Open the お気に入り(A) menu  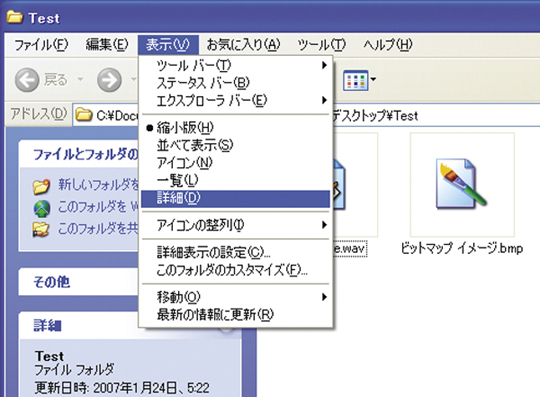(243, 45)
